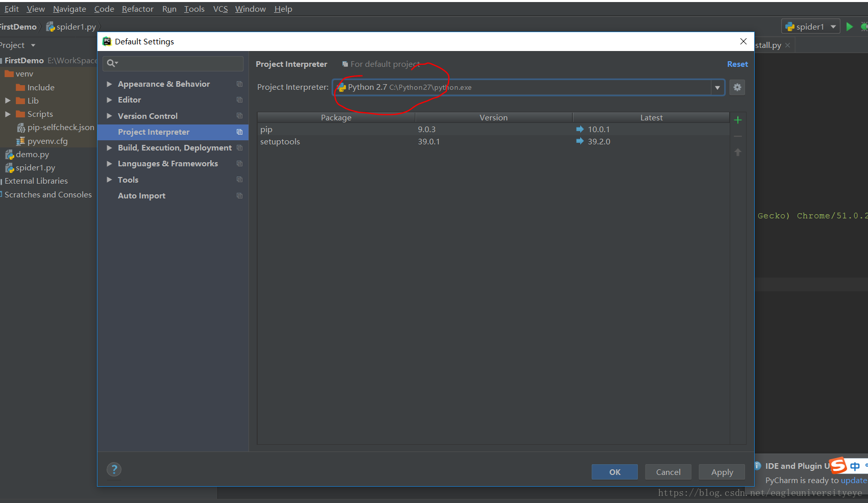Select Project Interpreter in settings tree
The height and width of the screenshot is (503, 868).
[x=173, y=132]
